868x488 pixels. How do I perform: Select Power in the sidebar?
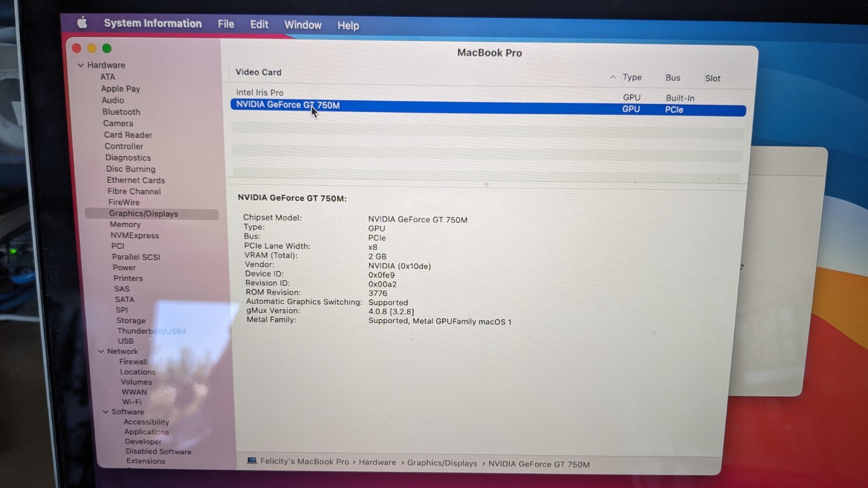pos(124,268)
